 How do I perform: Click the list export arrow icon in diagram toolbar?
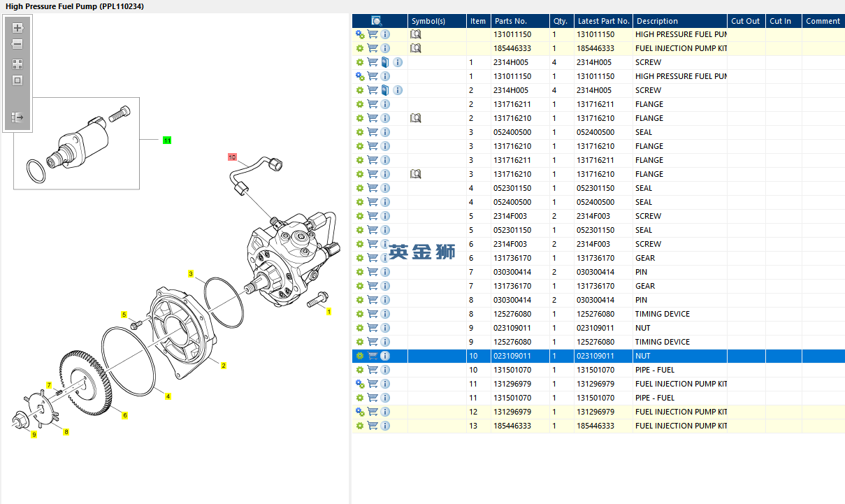[x=17, y=117]
